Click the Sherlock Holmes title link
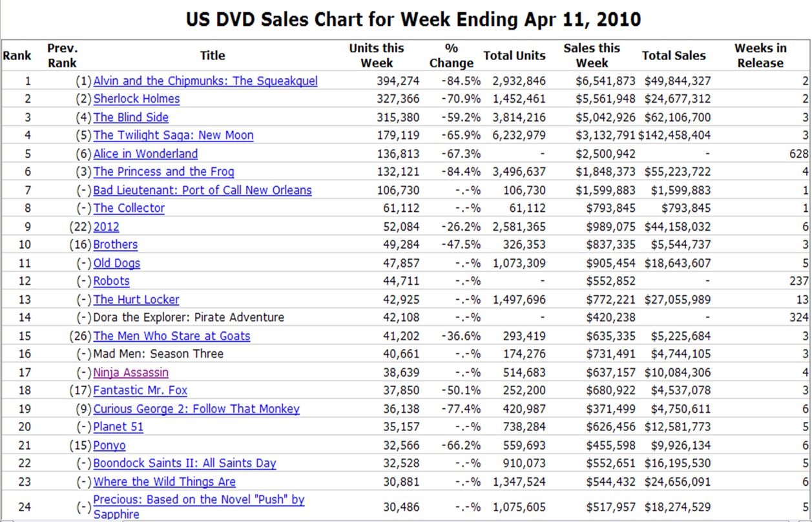Viewport: 812px width, 522px height. click(x=136, y=99)
